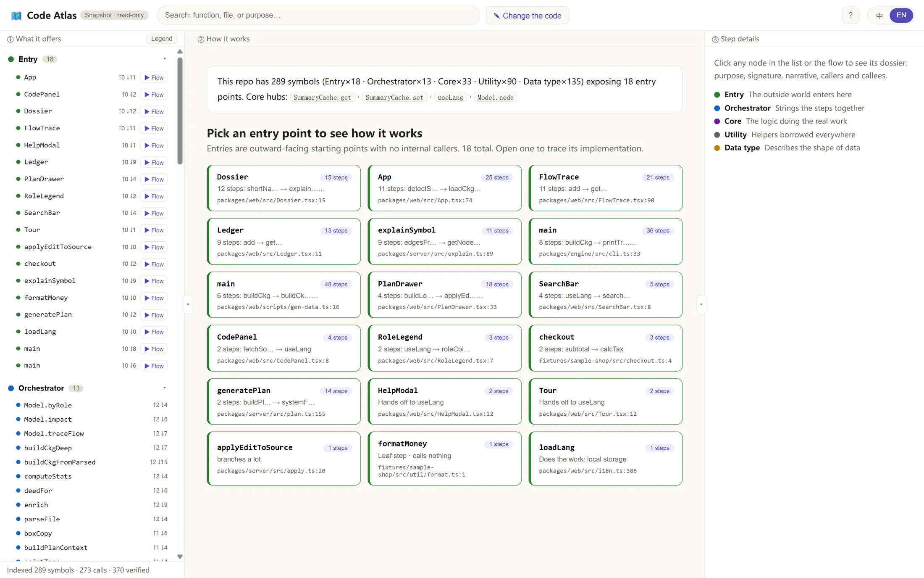Select Model.byRole in Orchestrator list
This screenshot has height=578, width=924.
[92, 405]
